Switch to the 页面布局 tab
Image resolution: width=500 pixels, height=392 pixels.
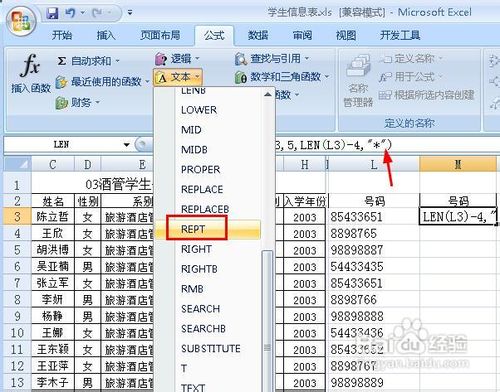[x=160, y=35]
